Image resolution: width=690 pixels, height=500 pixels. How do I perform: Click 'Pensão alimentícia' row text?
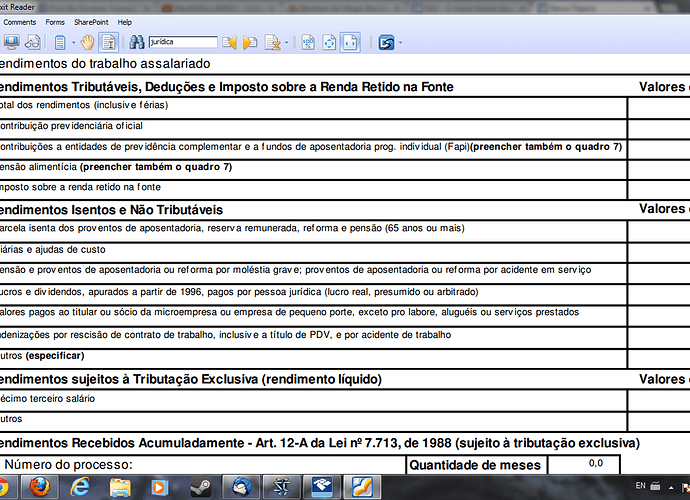pos(116,167)
